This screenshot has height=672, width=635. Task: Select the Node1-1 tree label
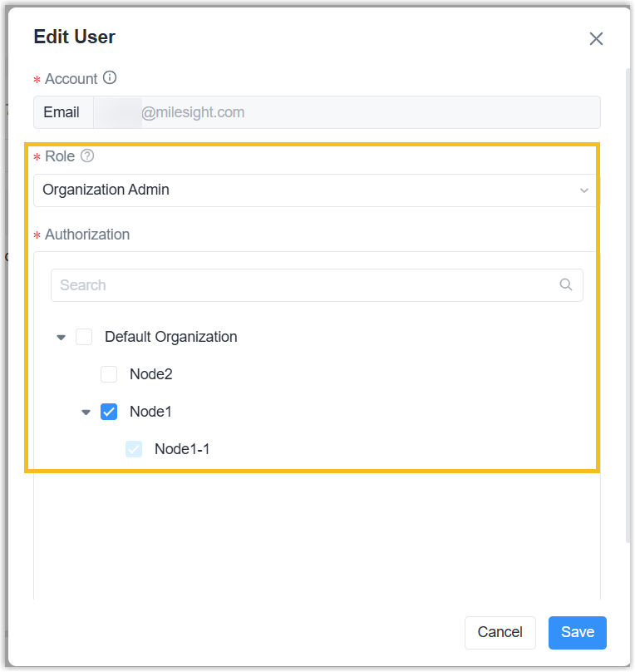[x=182, y=449]
